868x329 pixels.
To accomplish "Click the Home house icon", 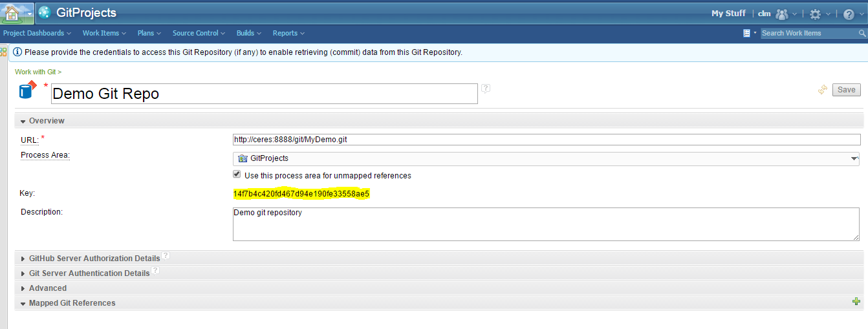I will coord(12,13).
